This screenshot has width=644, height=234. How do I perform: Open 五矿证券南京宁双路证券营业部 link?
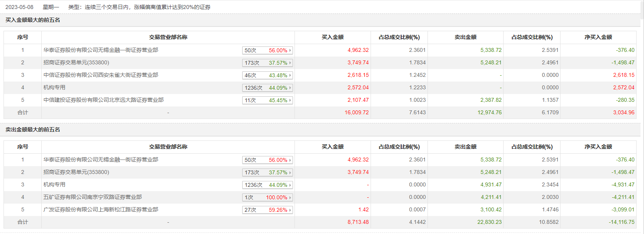(92, 197)
